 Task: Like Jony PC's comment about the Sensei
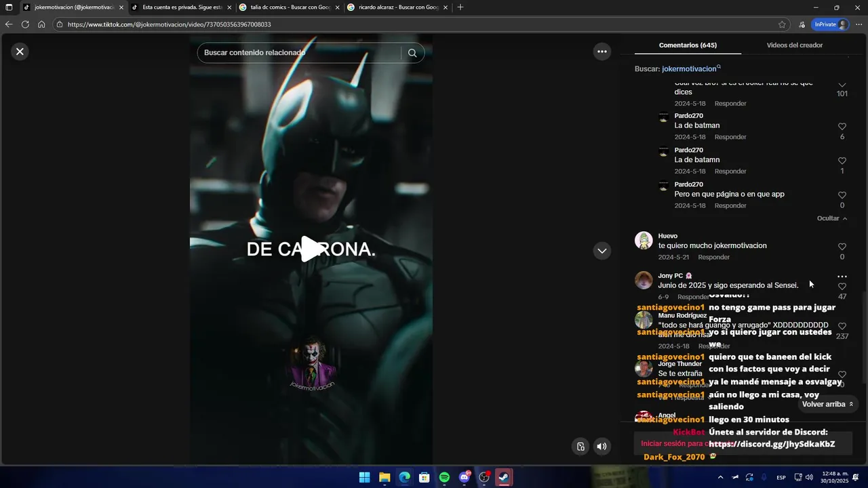(842, 287)
